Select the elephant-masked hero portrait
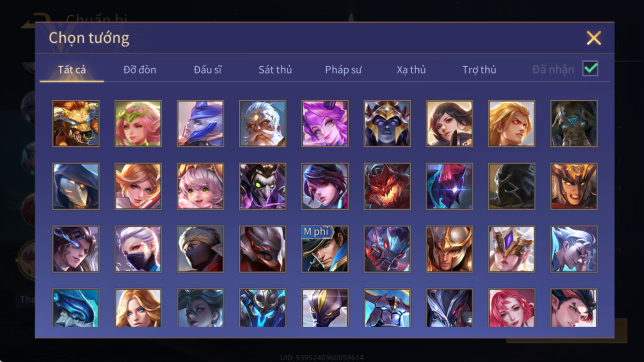The width and height of the screenshot is (644, 362). click(x=574, y=124)
